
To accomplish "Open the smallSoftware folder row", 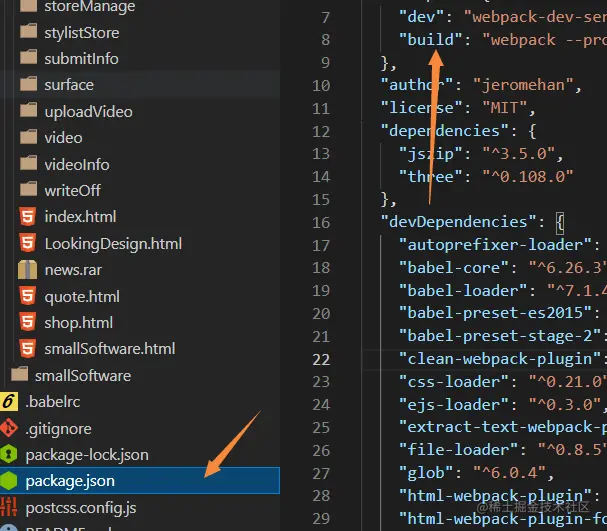I will tap(83, 376).
